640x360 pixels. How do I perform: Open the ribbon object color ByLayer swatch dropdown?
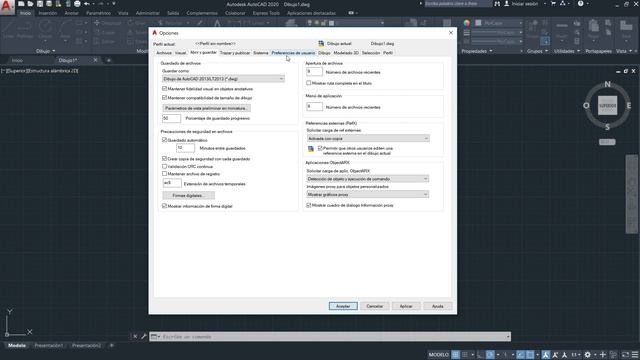tap(499, 23)
